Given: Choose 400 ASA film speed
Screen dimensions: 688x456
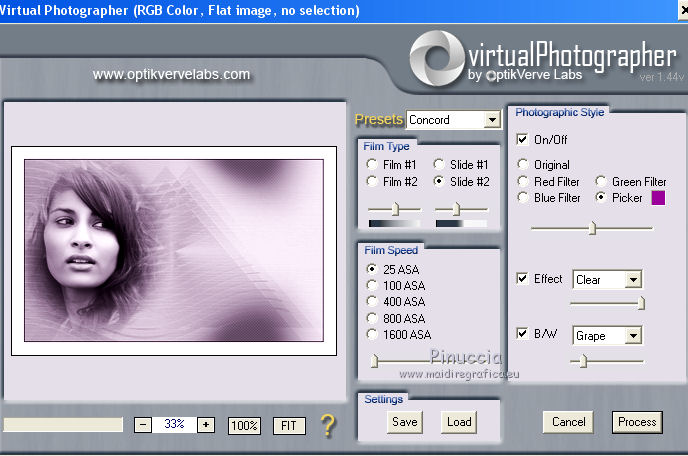Looking at the screenshot, I should click(372, 302).
